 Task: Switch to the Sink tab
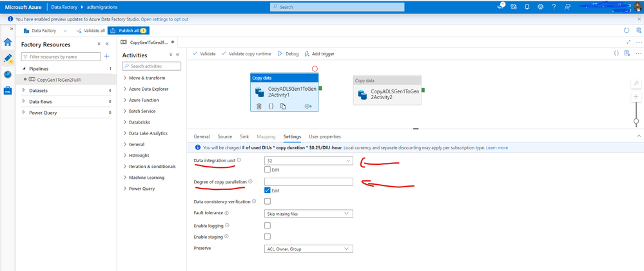[244, 136]
